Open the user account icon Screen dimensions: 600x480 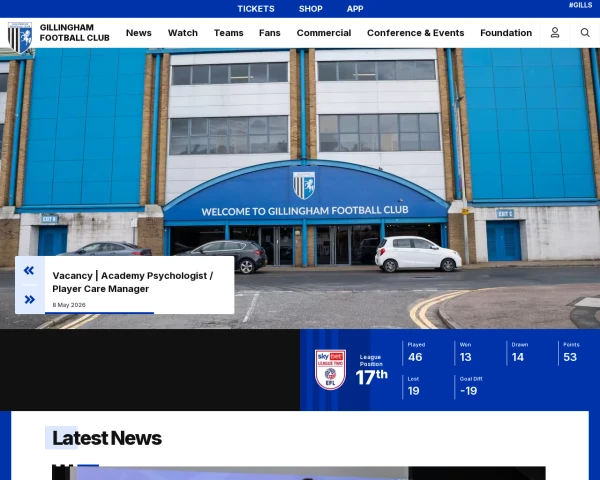pyautogui.click(x=555, y=33)
